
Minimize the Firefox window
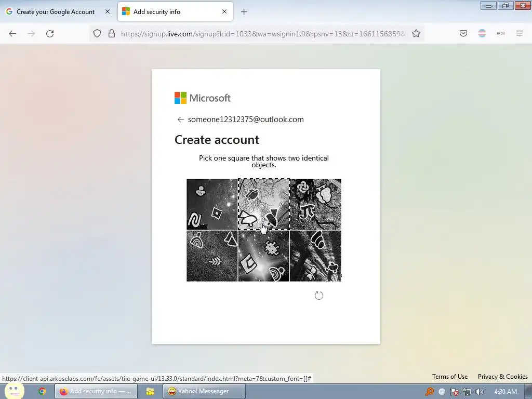tap(488, 5)
